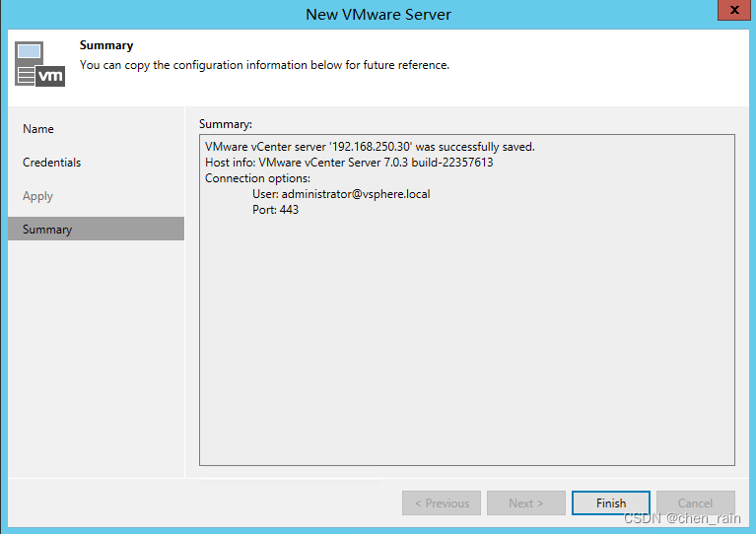This screenshot has width=756, height=534.
Task: Click the disabled Next button
Action: point(526,502)
